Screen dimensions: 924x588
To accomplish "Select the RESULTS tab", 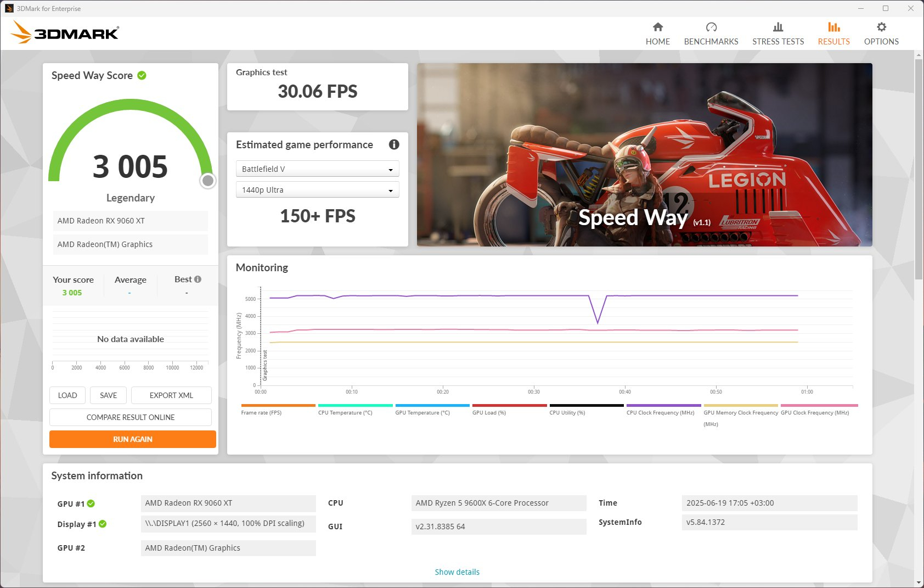I will coord(834,33).
